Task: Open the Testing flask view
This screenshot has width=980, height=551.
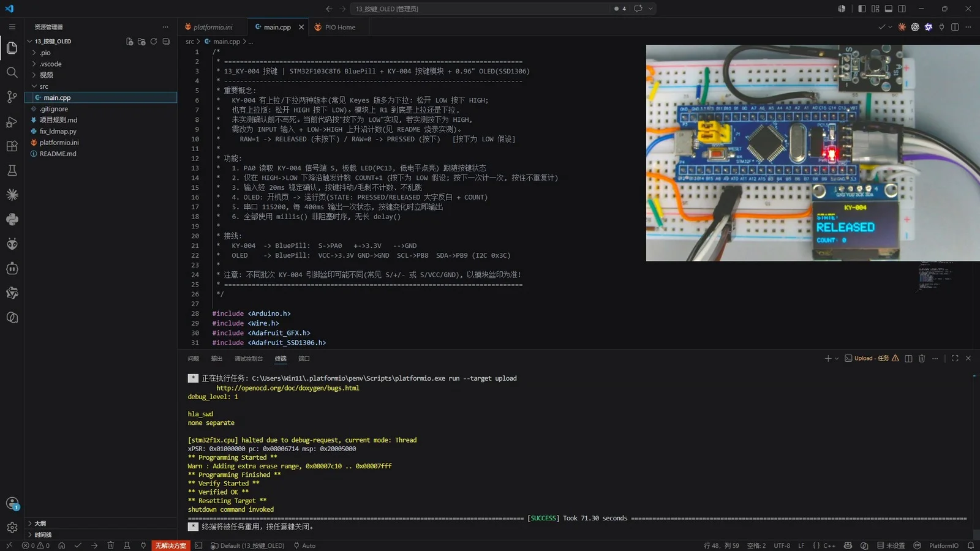Action: 12,171
